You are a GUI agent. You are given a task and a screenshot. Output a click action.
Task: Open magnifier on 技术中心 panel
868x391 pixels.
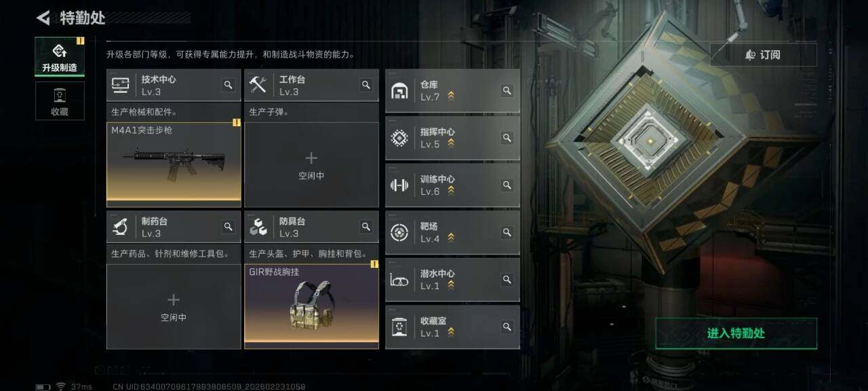tap(228, 85)
